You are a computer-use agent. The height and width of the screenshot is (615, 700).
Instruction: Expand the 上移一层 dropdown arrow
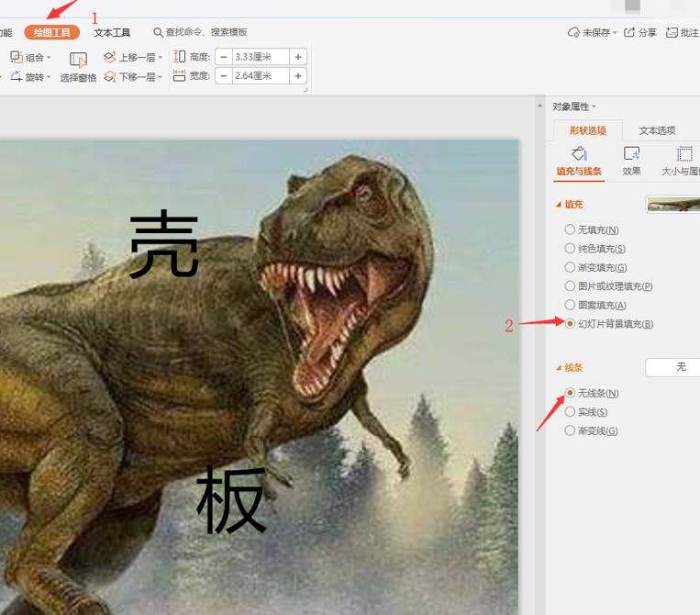coord(161,58)
